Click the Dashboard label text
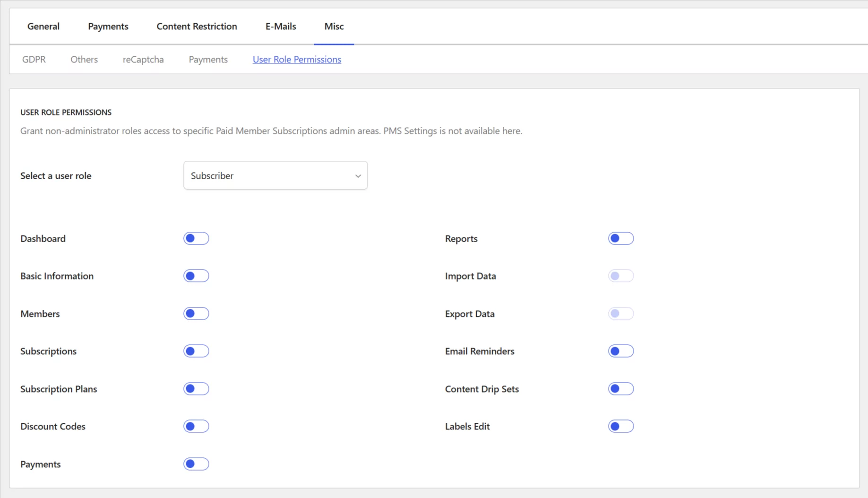868x498 pixels. coord(43,238)
